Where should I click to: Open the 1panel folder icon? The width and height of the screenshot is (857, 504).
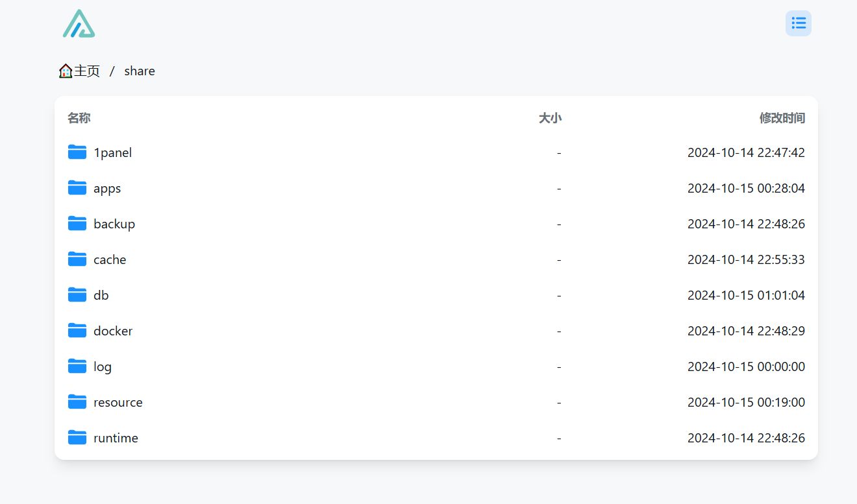(x=77, y=152)
